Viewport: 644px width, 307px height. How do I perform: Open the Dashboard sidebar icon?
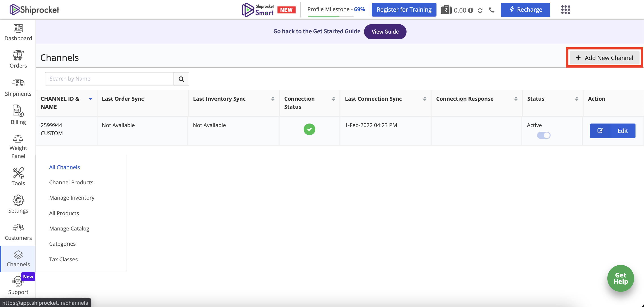click(18, 28)
